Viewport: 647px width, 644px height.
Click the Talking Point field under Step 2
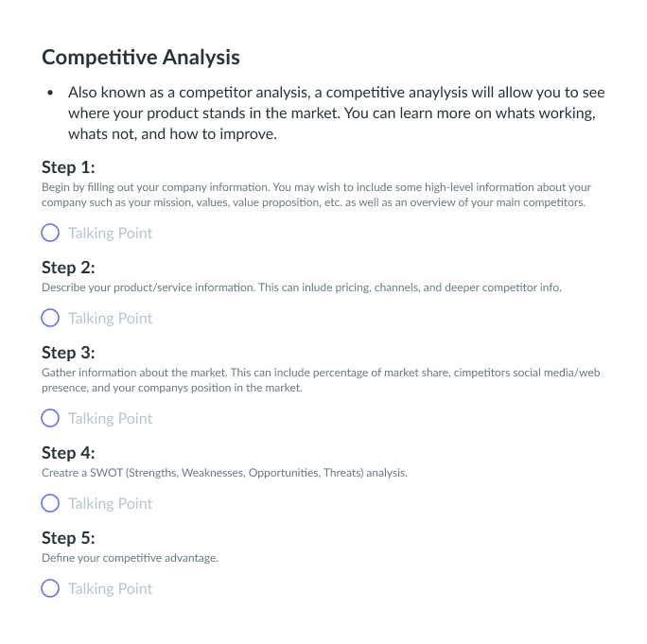(110, 318)
